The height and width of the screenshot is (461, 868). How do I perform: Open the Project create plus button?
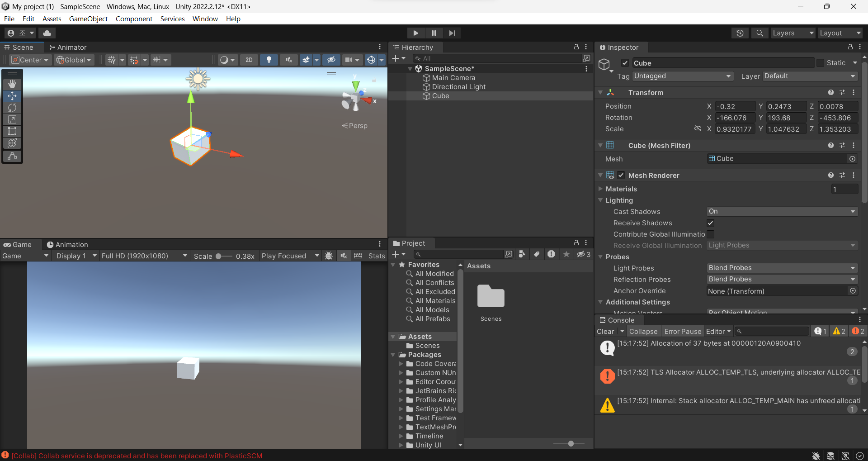pos(398,254)
